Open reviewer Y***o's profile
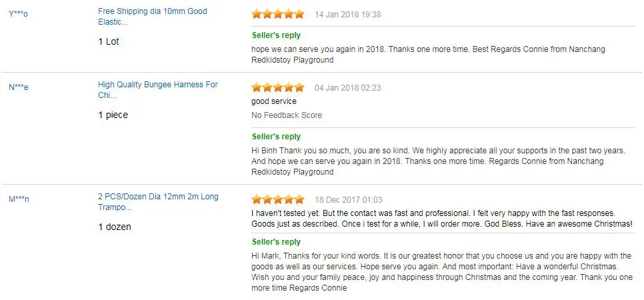Image resolution: width=644 pixels, height=300 pixels. pyautogui.click(x=18, y=14)
